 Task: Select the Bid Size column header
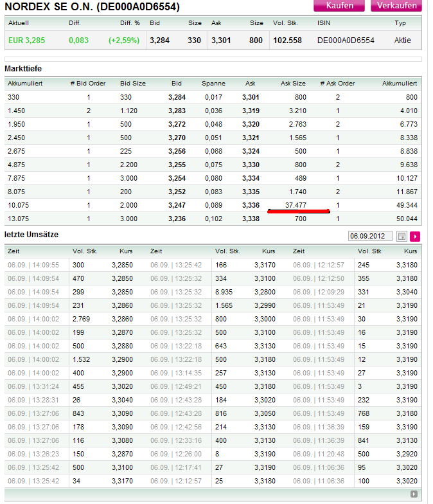pos(133,84)
